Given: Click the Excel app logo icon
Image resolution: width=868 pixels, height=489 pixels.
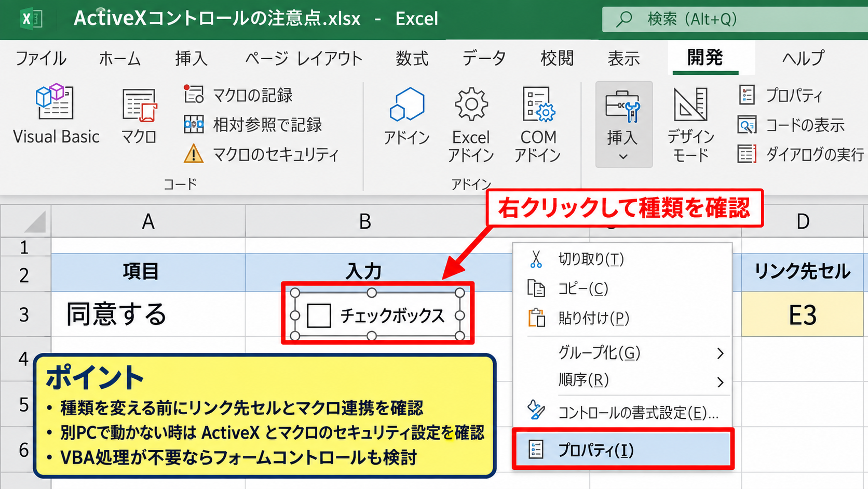Looking at the screenshot, I should coord(31,19).
